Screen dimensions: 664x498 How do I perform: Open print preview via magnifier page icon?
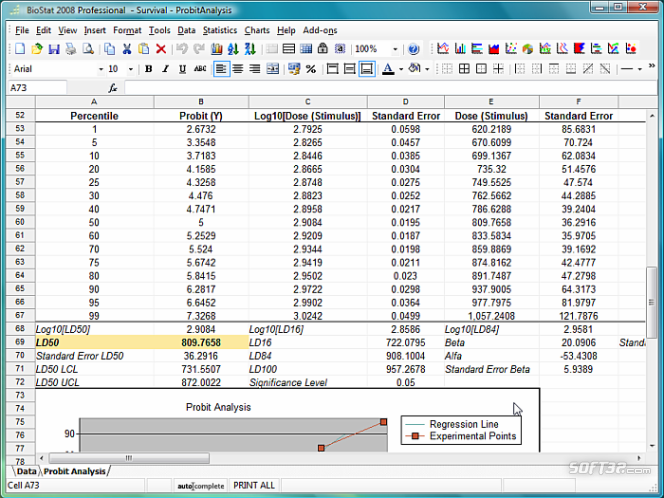click(x=88, y=49)
